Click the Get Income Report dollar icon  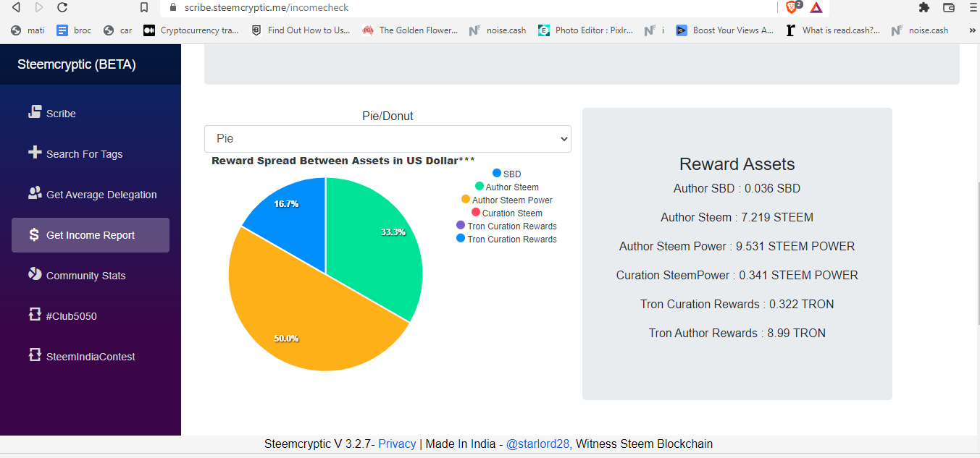[x=35, y=234]
